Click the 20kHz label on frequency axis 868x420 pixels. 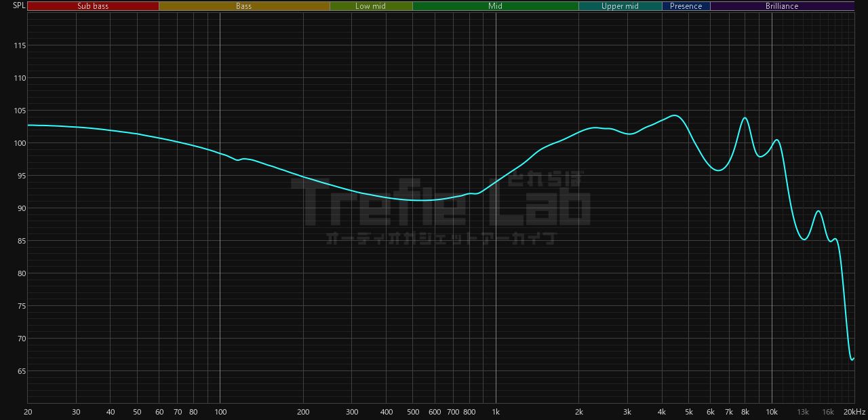pos(854,412)
